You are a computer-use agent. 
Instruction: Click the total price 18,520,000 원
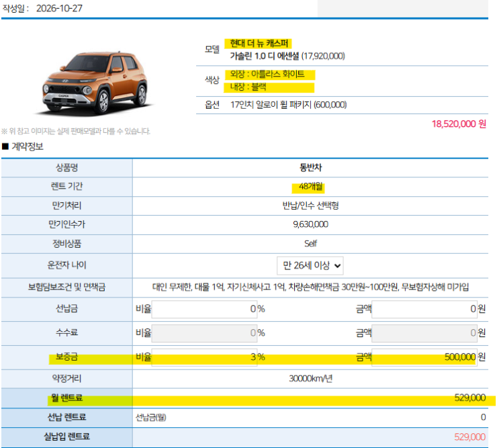459,124
